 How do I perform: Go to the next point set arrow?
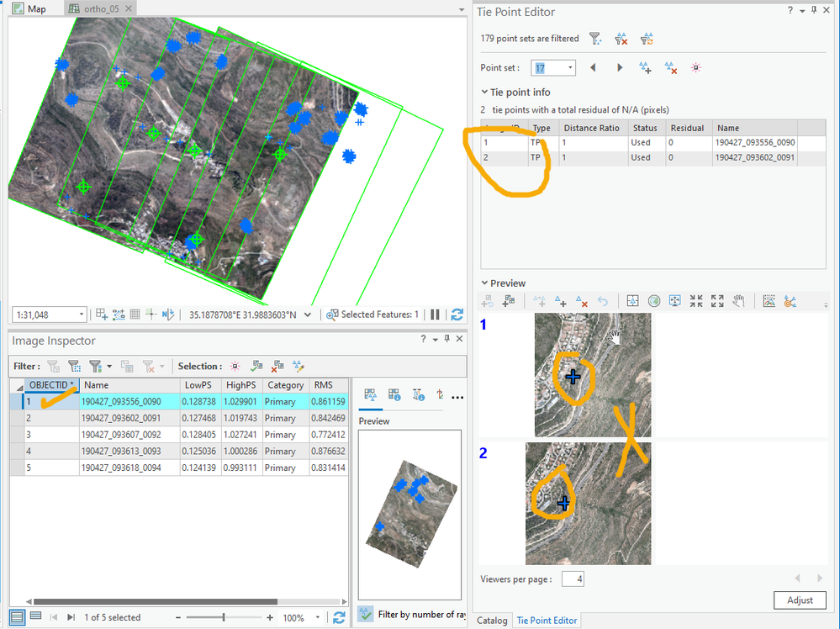pos(620,68)
